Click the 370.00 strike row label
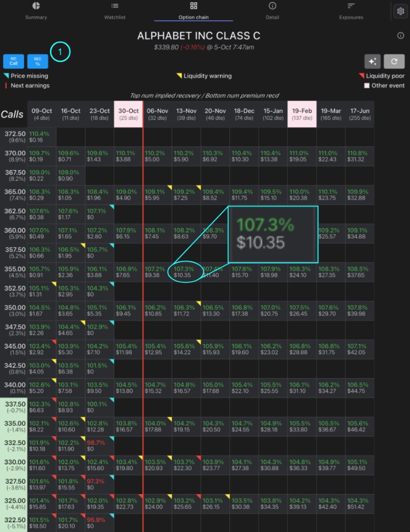This screenshot has width=410, height=532. pos(14,156)
